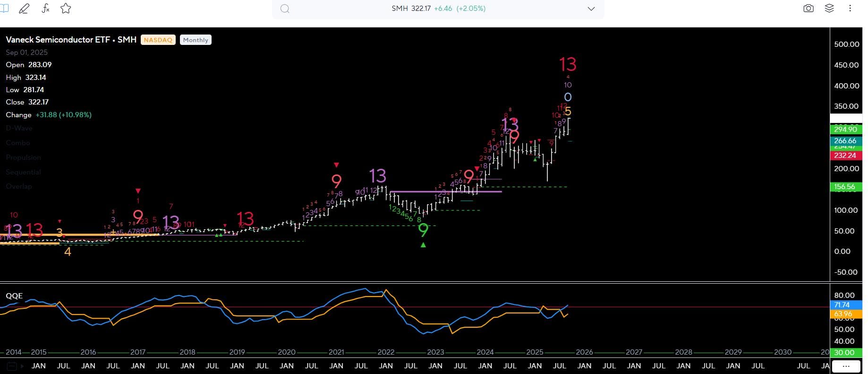Screen dimensions: 868x374
Task: Click the QQE indicator panel label
Action: click(14, 296)
